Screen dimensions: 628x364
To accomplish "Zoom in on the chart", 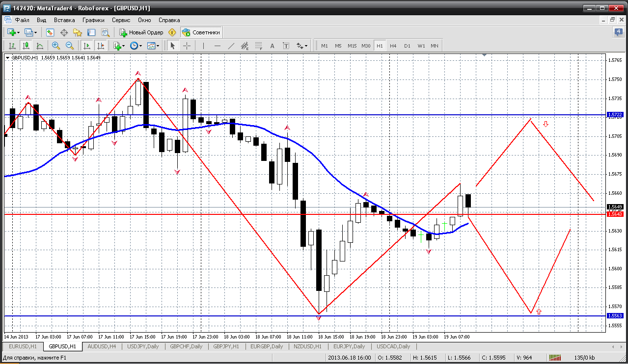I will coord(56,46).
